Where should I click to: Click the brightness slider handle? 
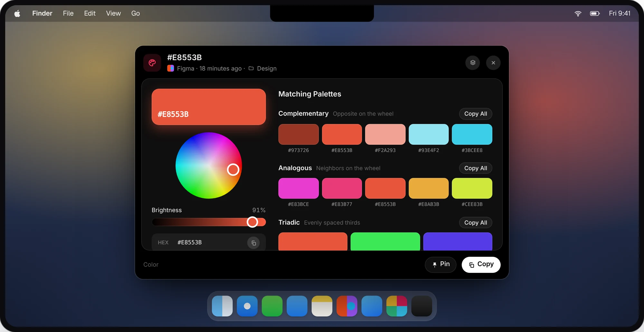(x=252, y=222)
